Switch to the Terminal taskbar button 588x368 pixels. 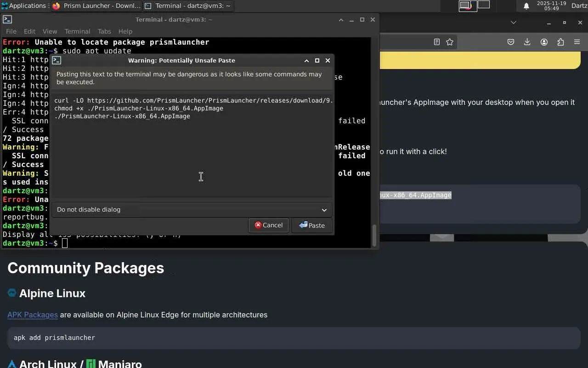pyautogui.click(x=188, y=6)
